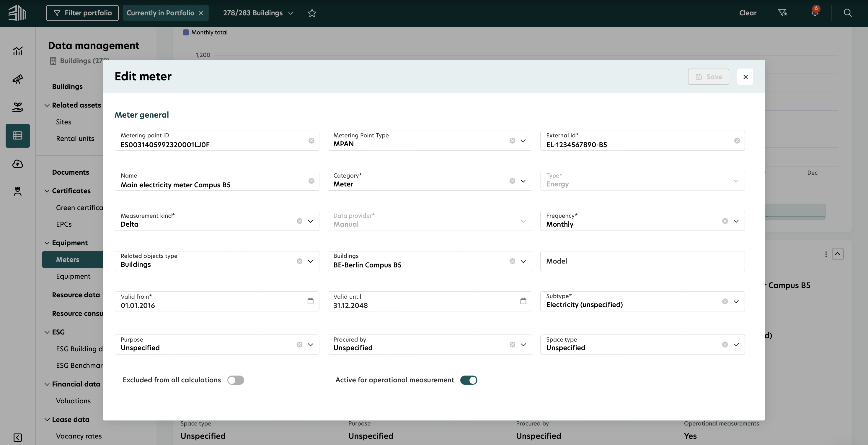Click the Filter portfolio button

coord(82,13)
